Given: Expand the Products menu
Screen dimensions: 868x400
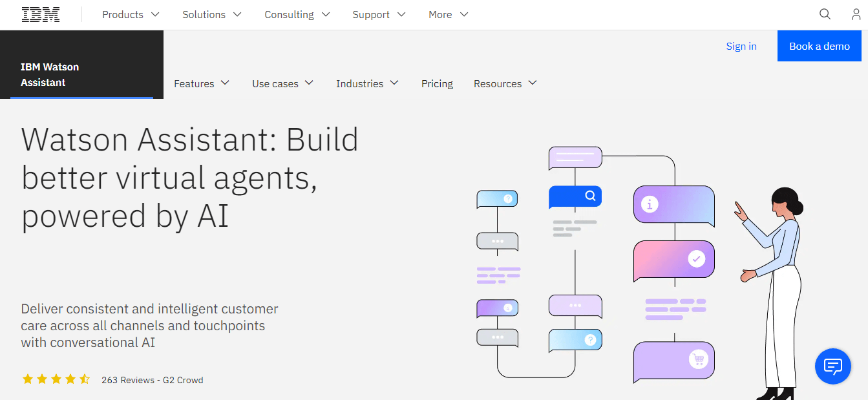Looking at the screenshot, I should 131,14.
